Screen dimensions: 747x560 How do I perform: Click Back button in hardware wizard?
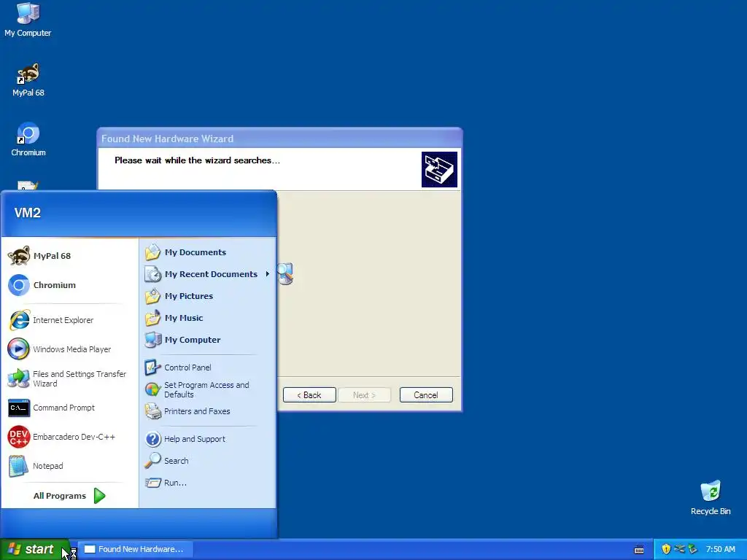click(309, 394)
